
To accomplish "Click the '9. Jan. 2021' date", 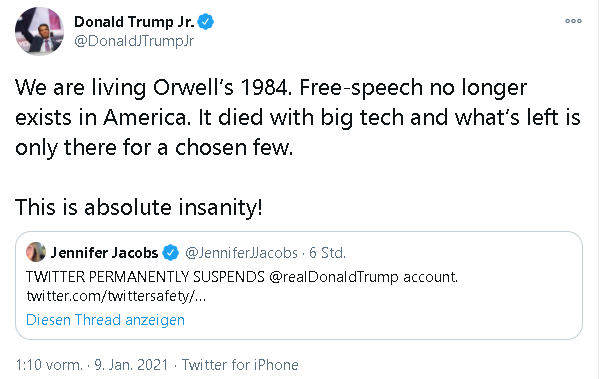I will [x=131, y=365].
